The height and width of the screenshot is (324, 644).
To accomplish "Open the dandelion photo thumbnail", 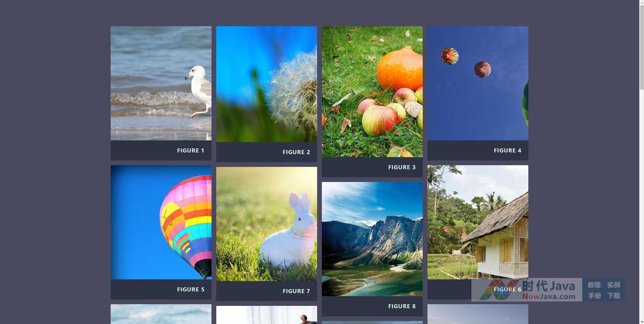I will 267,84.
